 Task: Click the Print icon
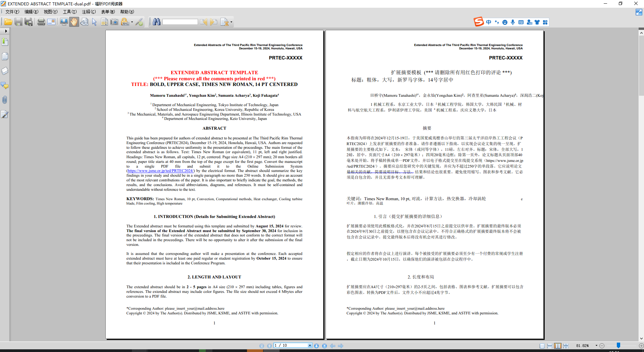[x=41, y=22]
